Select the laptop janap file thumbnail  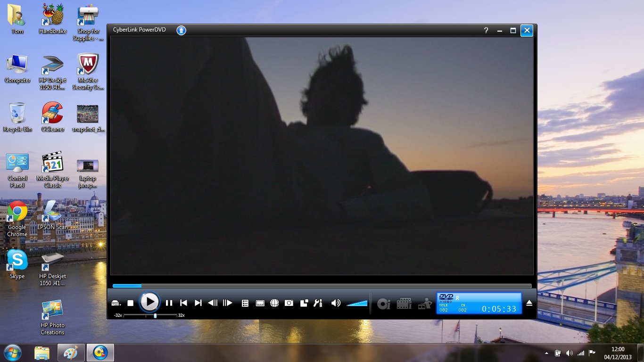pyautogui.click(x=88, y=173)
